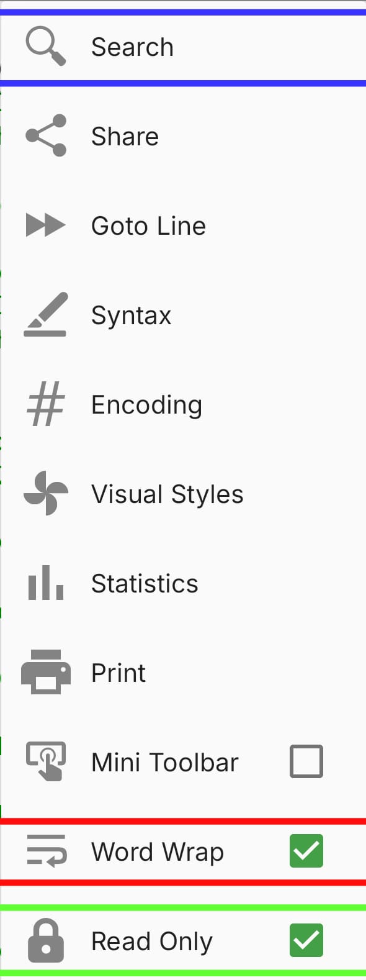The image size is (366, 980).
Task: Click the magnifying glass Search icon
Action: coord(45,46)
